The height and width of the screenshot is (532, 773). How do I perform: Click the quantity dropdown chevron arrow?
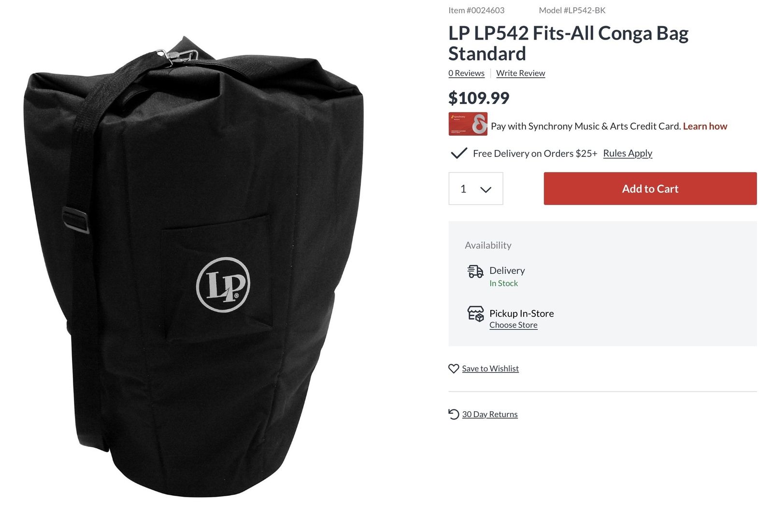[486, 190]
